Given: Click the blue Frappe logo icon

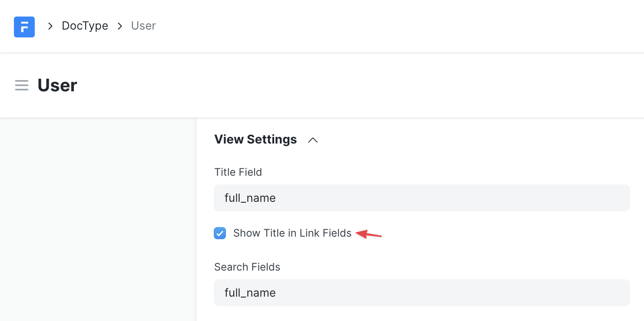Looking at the screenshot, I should point(24,27).
